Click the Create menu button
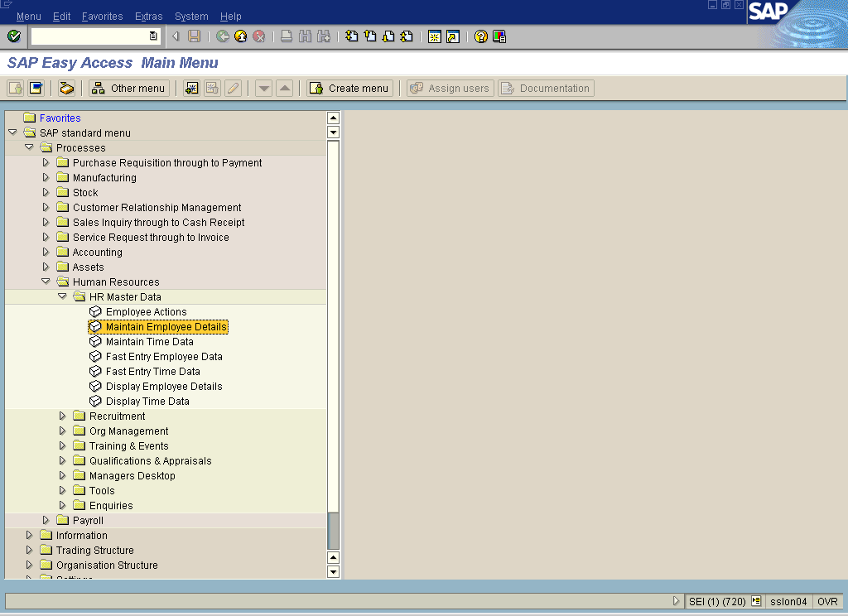 (350, 88)
